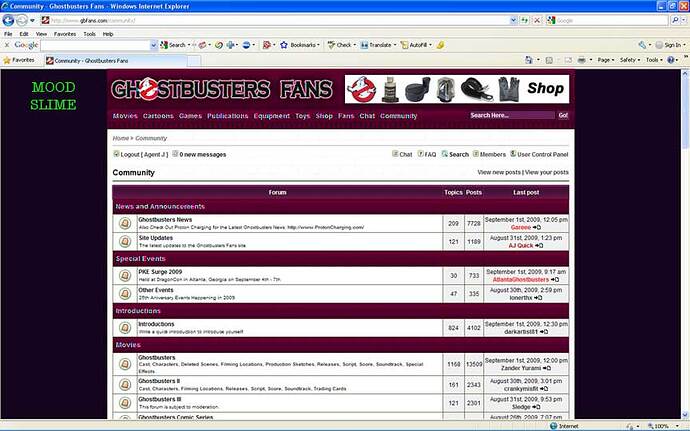Open the File menu
This screenshot has height=431, width=690.
pos(8,34)
